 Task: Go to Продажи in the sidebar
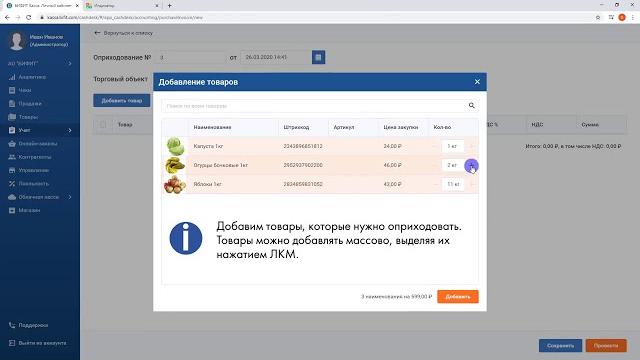pos(29,104)
